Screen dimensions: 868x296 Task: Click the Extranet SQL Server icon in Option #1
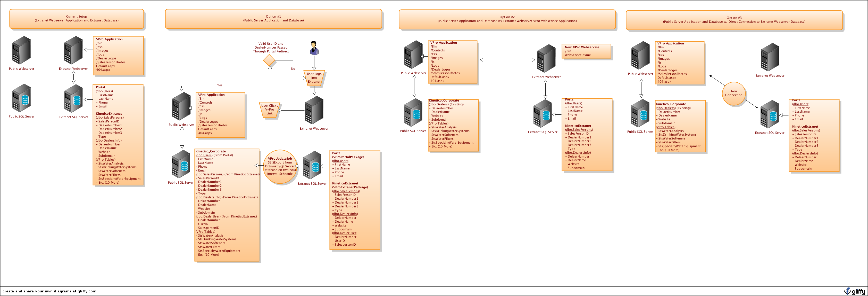(312, 165)
